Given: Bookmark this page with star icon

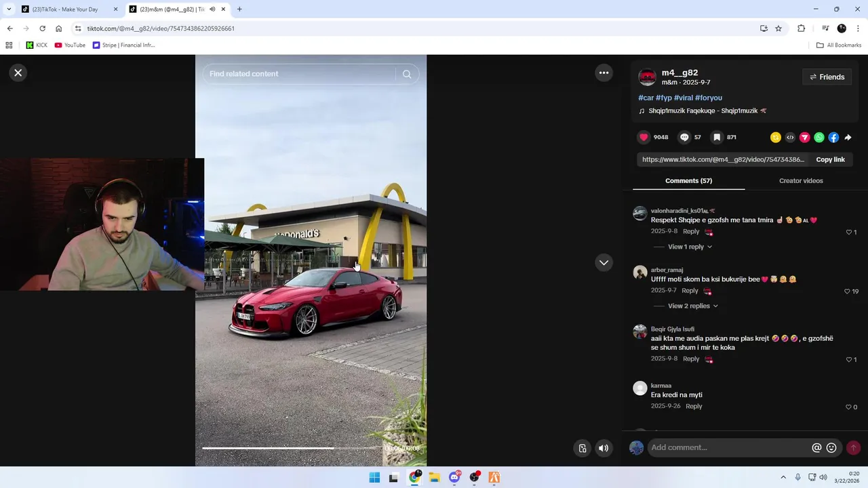Looking at the screenshot, I should pos(778,28).
